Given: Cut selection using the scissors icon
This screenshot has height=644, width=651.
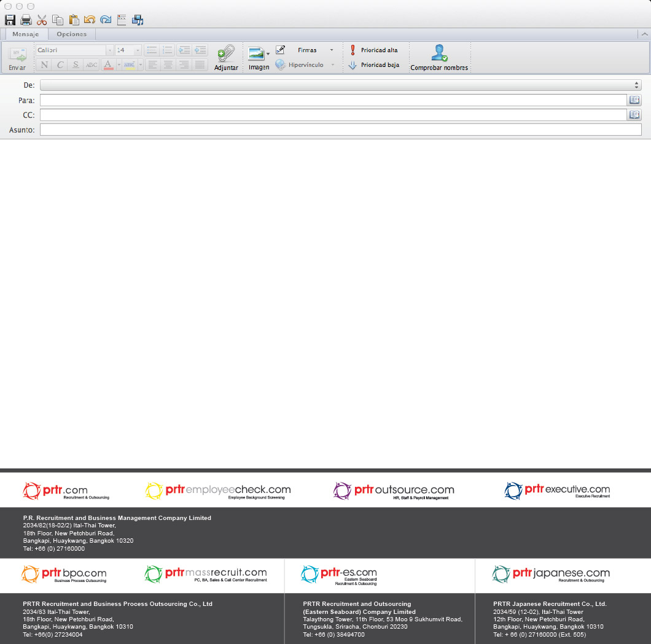Looking at the screenshot, I should [42, 20].
